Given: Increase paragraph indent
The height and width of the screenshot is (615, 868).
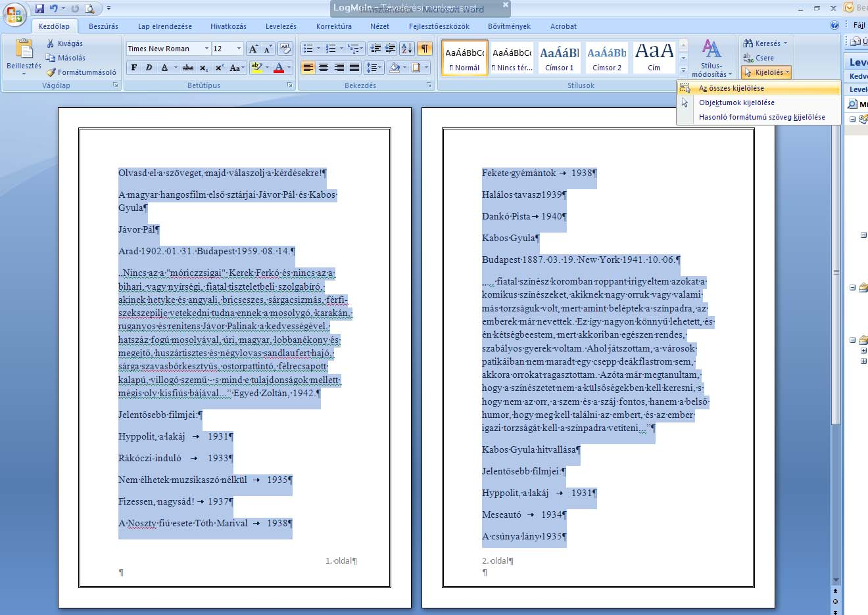Looking at the screenshot, I should [391, 49].
